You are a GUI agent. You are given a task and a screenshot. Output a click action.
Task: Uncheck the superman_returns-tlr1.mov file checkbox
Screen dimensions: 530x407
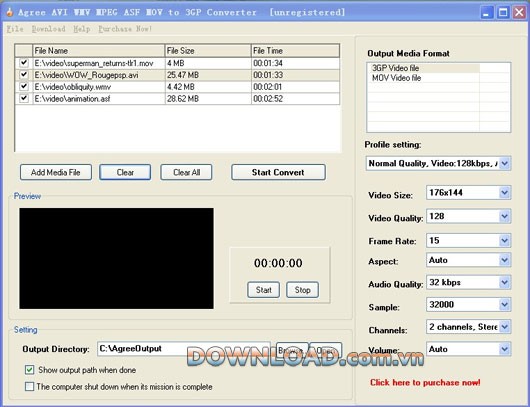[x=24, y=63]
